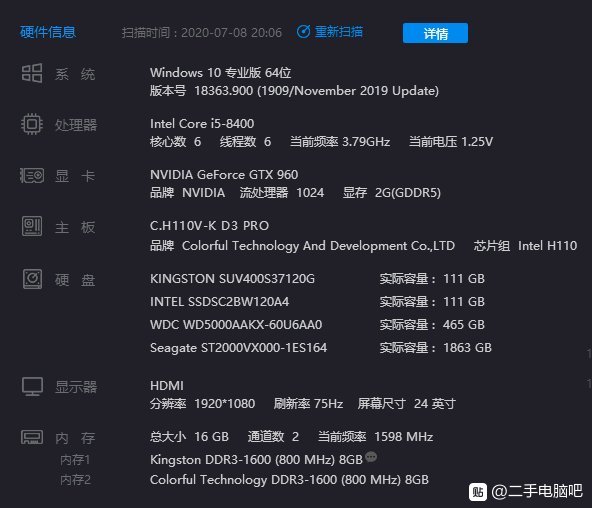Image resolution: width=592 pixels, height=508 pixels.
Task: Click the monitor display icon
Action: coord(32,386)
